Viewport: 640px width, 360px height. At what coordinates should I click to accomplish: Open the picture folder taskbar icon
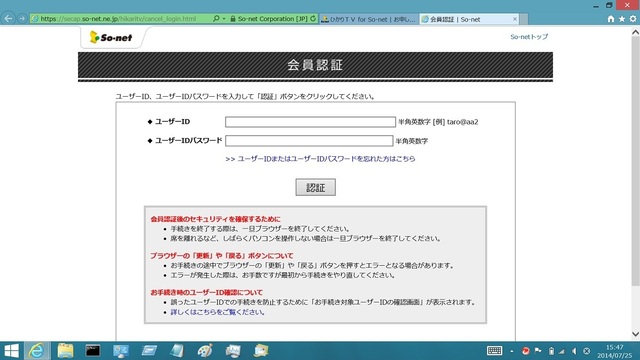click(261, 351)
